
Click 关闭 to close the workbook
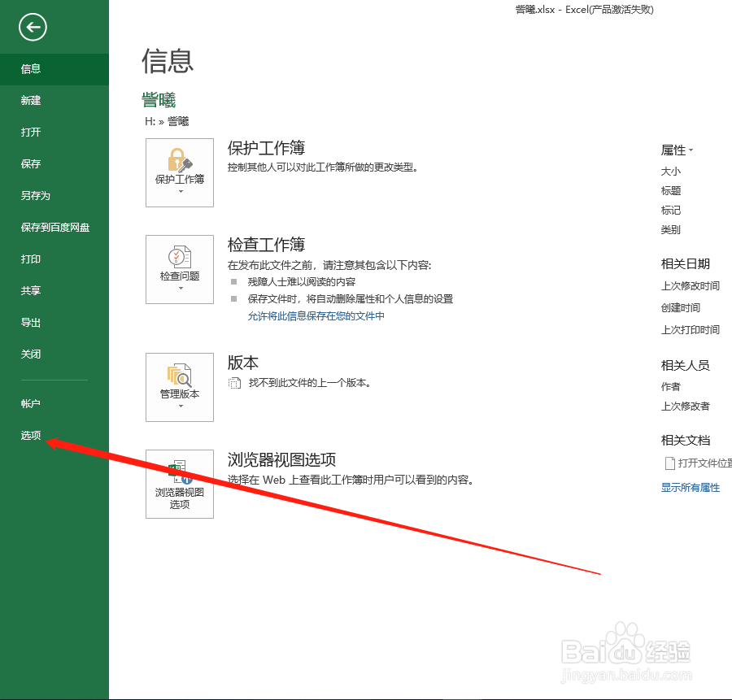[x=54, y=354]
